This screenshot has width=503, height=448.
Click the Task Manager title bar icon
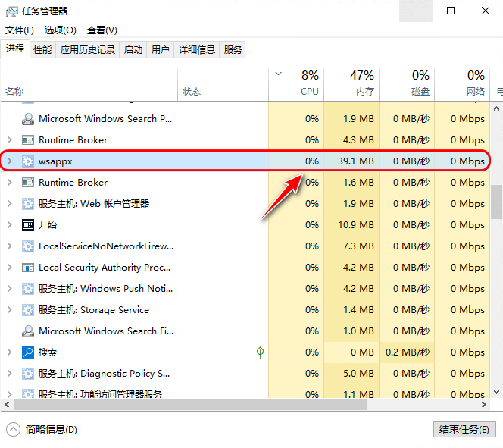(12, 11)
